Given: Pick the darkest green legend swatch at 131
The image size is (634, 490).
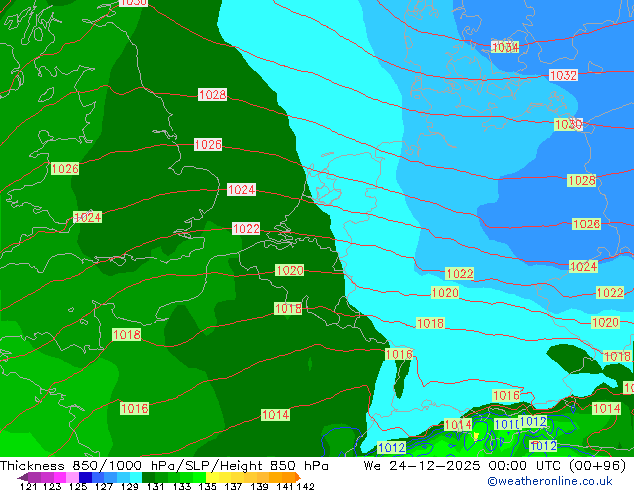Looking at the screenshot, I should click(x=148, y=477).
